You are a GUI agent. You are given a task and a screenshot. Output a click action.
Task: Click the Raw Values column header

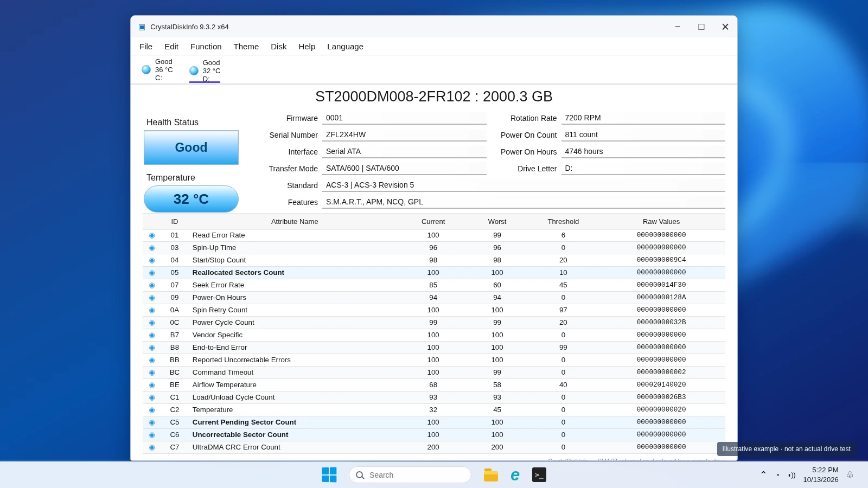click(661, 222)
